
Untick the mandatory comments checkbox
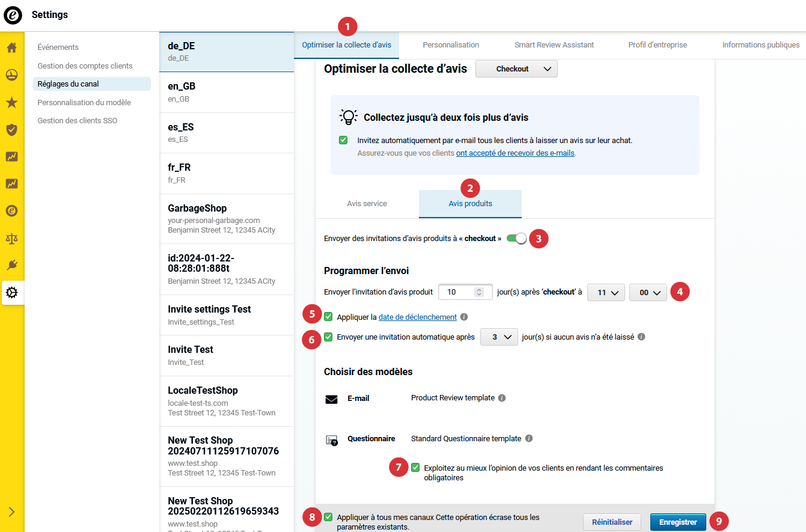pos(415,468)
